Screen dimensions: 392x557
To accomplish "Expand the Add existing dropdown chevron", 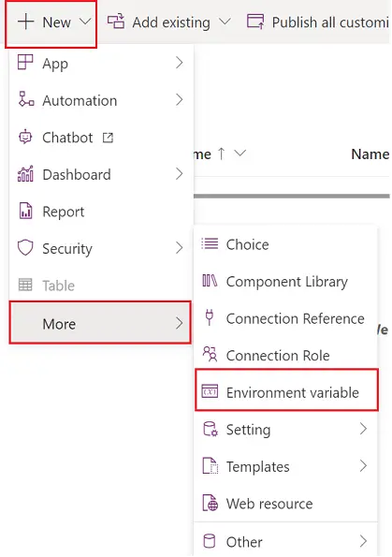I will [225, 22].
